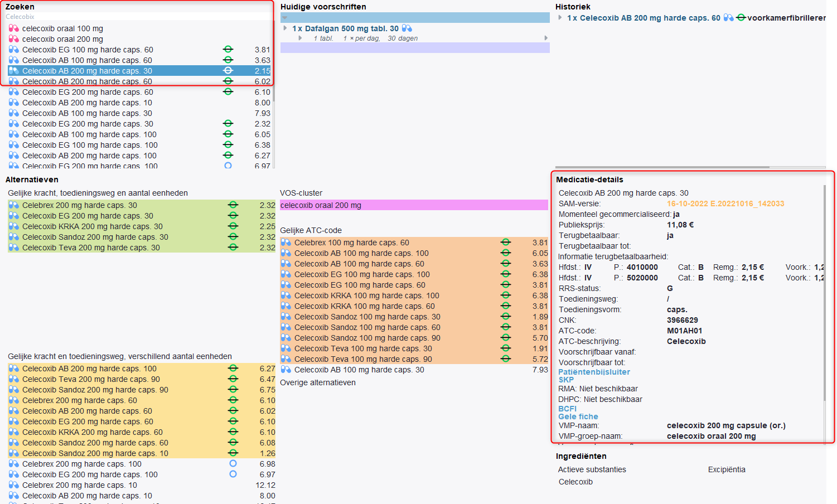Select Celecoxib Teva 100 mg harde caps. 30

point(414,348)
